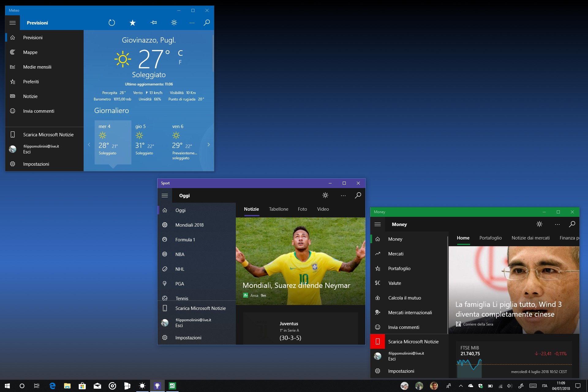Open Microsoft Store from taskbar
The width and height of the screenshot is (588, 392).
click(82, 386)
